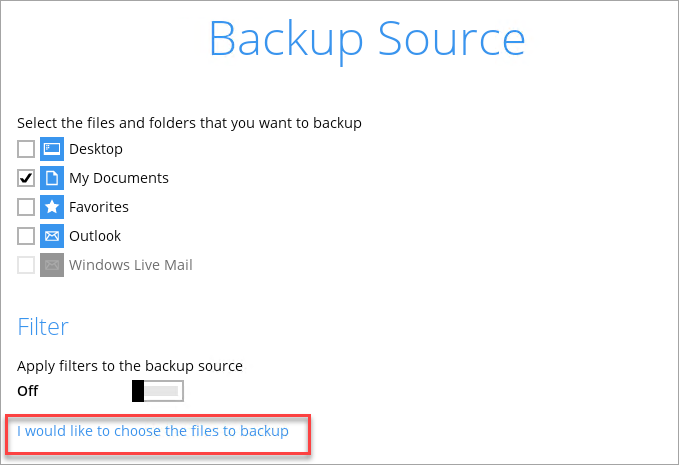This screenshot has width=679, height=465.
Task: Select the Desktop label text
Action: 96,149
